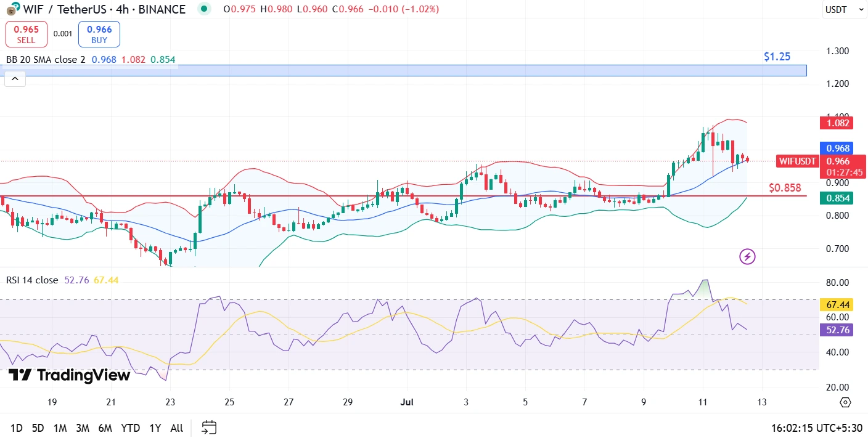Select the BB 20 SMA indicator legend
Screen dimensions: 868x438
click(x=46, y=60)
